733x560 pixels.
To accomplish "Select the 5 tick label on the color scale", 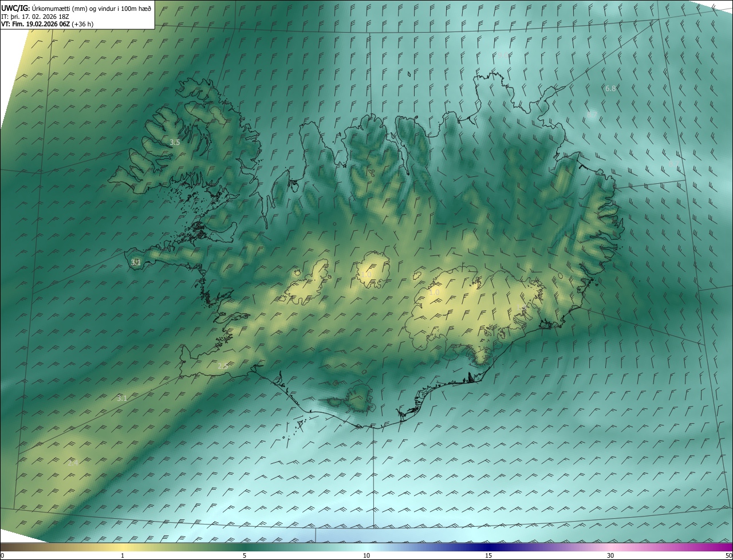I will (245, 555).
